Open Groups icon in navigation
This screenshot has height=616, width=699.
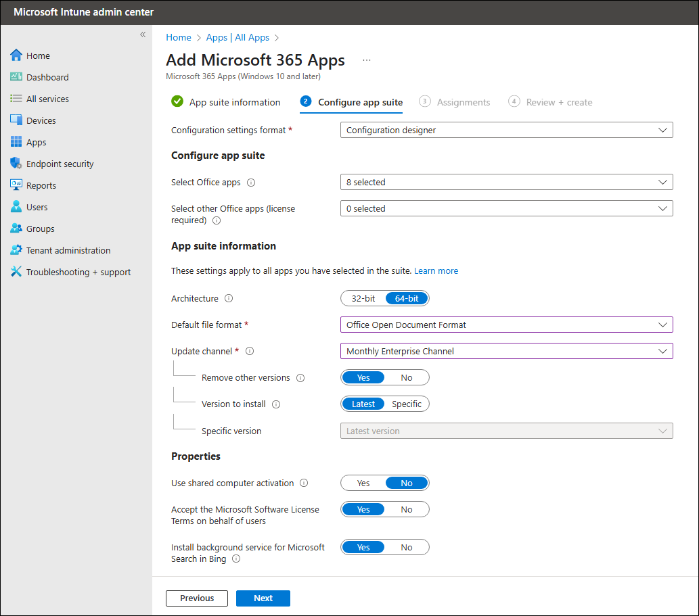[x=16, y=229]
